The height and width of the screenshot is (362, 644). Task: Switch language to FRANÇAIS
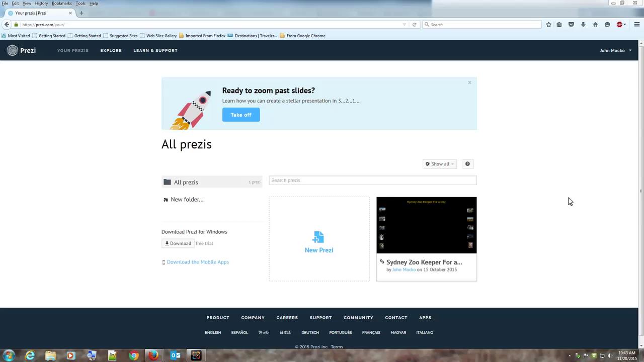pos(371,332)
